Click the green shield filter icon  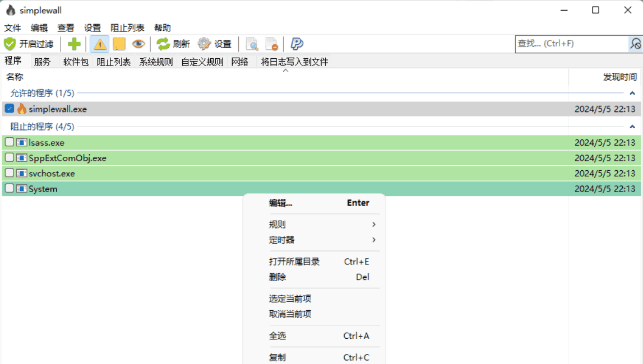pyautogui.click(x=10, y=44)
